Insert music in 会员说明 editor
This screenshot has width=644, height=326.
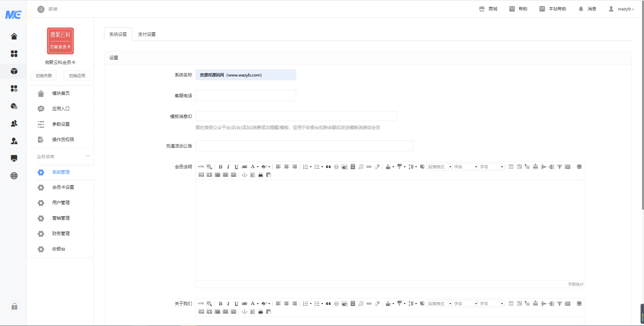pyautogui.click(x=361, y=167)
